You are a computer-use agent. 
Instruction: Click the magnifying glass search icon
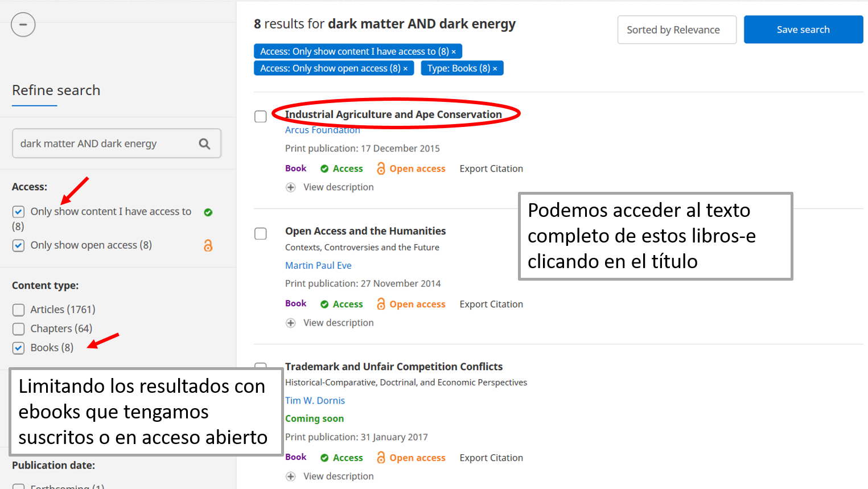pos(204,144)
